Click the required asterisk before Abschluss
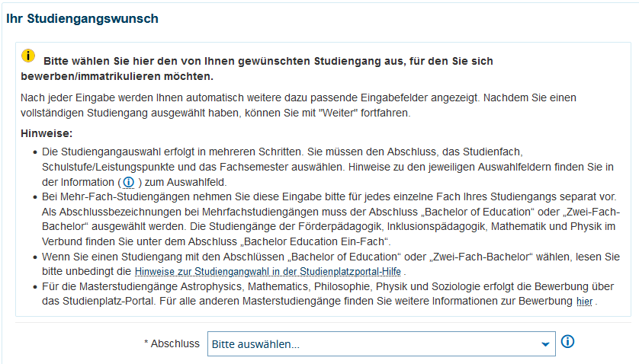 point(146,344)
